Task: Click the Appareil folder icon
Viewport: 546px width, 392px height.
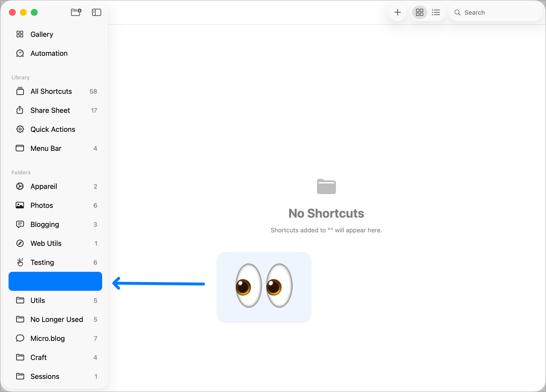Action: [20, 186]
